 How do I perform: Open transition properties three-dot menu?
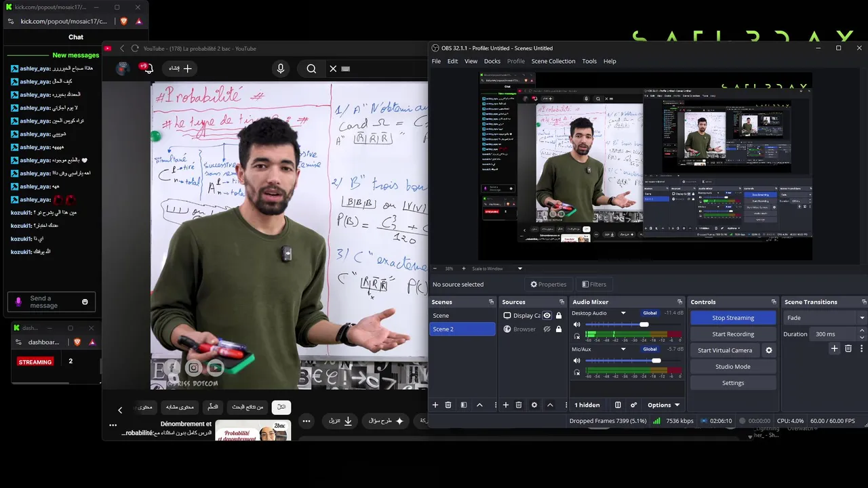861,348
